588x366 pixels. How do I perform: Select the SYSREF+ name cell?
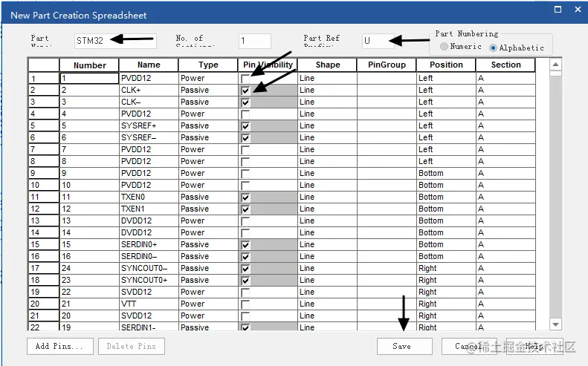pyautogui.click(x=149, y=126)
